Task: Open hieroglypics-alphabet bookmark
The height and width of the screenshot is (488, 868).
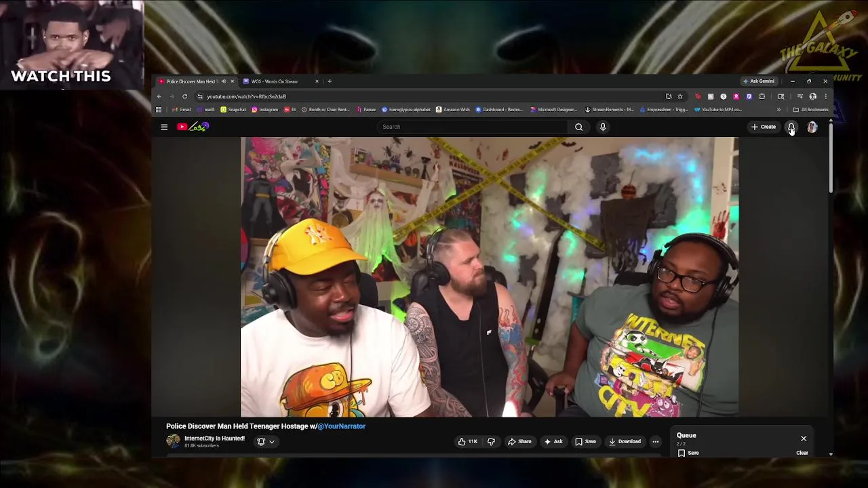Action: coord(406,109)
